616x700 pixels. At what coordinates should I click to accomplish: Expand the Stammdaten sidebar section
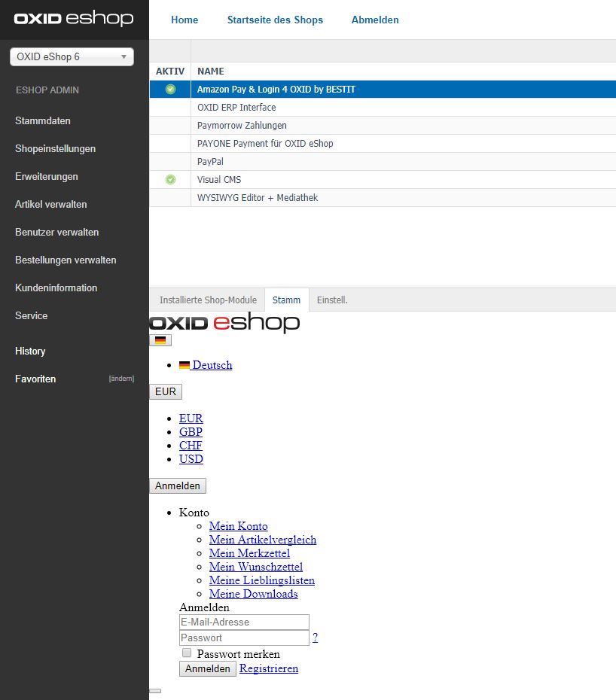click(43, 121)
